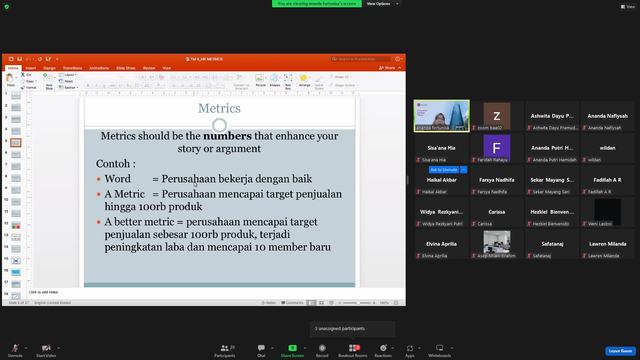Click the green encryption shield icon
640x360 pixels.
click(7, 7)
